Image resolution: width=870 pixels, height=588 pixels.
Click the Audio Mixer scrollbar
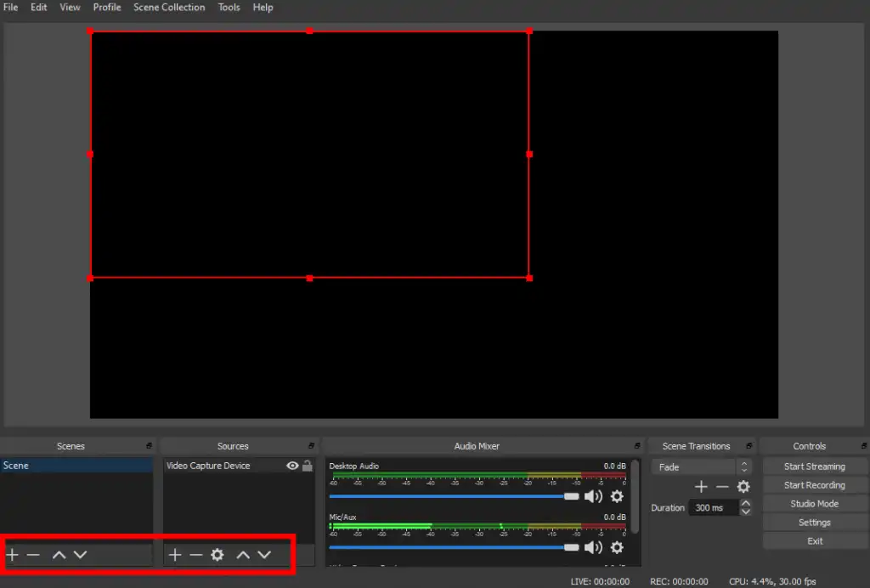click(635, 496)
